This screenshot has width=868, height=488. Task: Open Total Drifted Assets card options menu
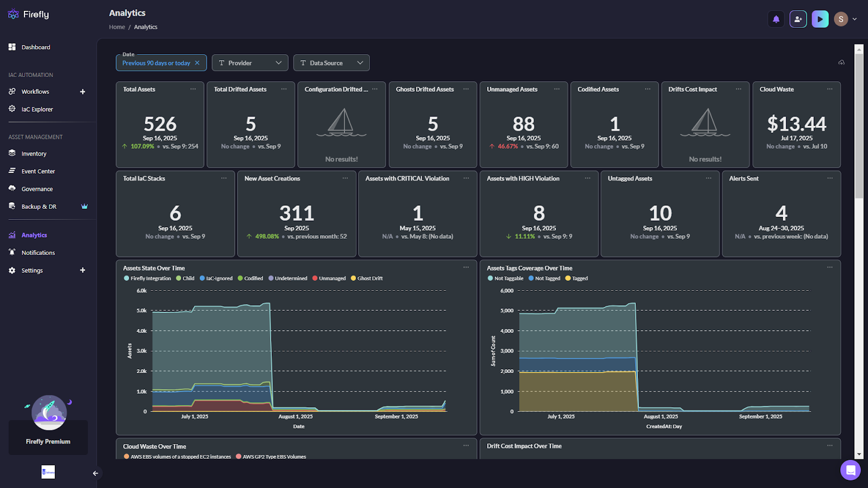click(x=284, y=89)
